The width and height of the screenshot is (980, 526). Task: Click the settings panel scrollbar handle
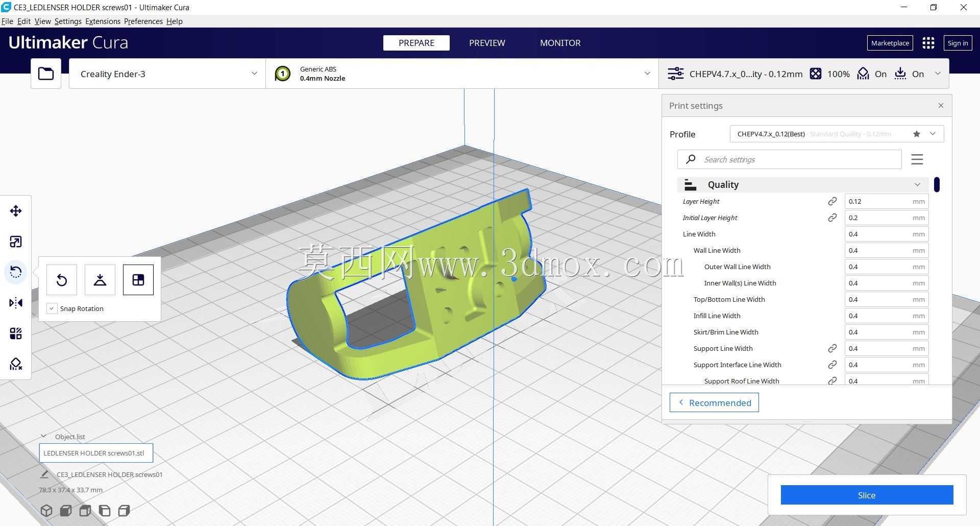[937, 184]
